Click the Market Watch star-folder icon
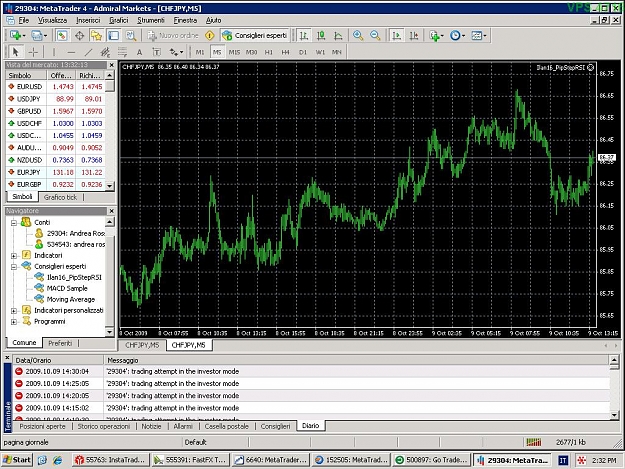Screen dimensions: 625x469 (96, 35)
